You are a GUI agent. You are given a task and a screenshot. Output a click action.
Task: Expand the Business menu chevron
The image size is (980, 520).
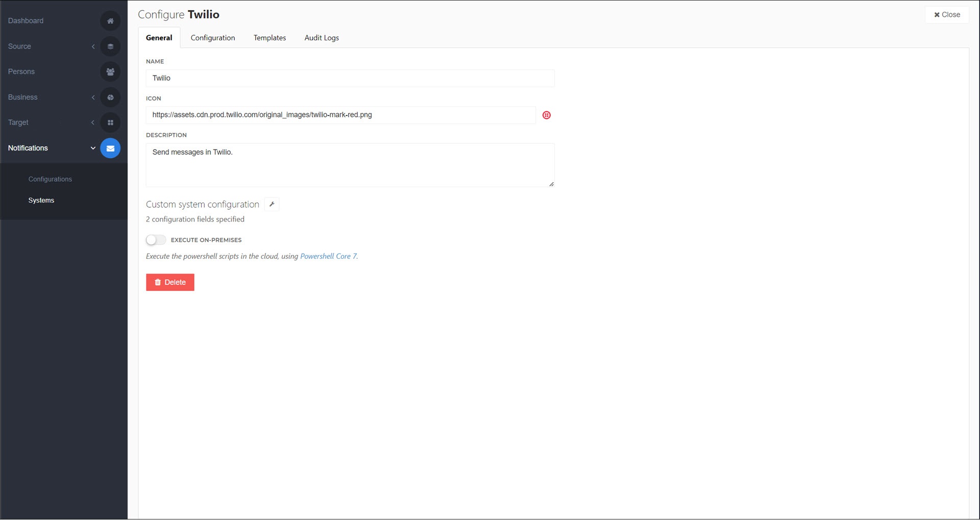(x=93, y=97)
